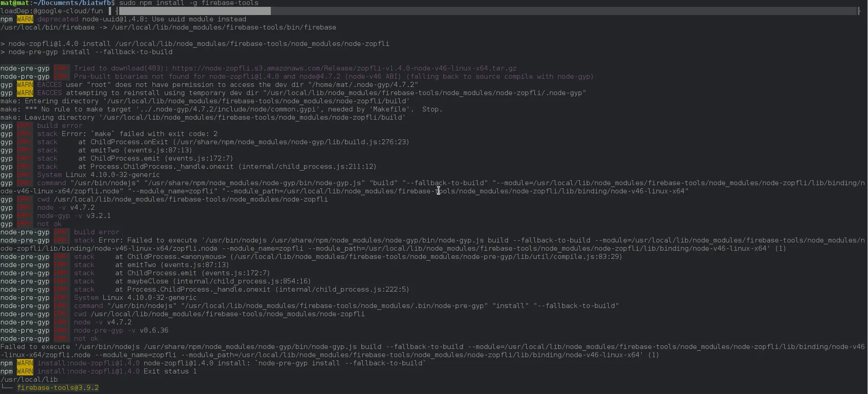Select the 'at ChildProcess.<anonymous>' compile.js stack frame

click(x=369, y=257)
